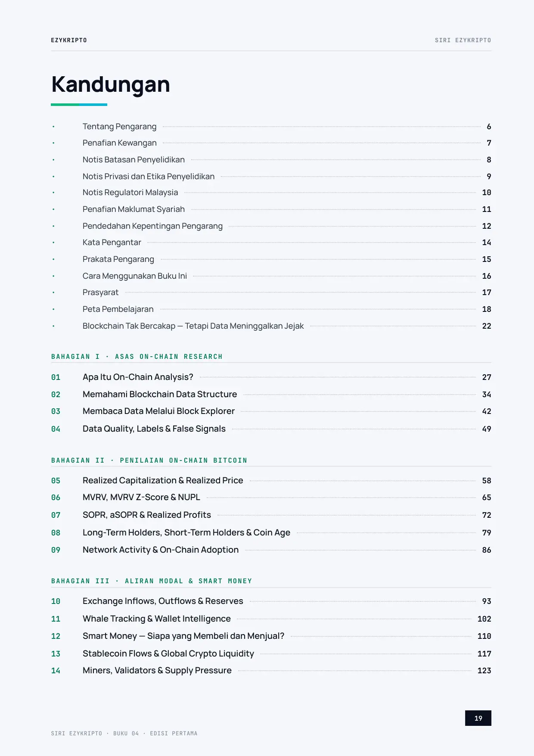The width and height of the screenshot is (534, 756).
Task: Click "Notis Privasi dan Etika Penyelidikan"
Action: 149,177
